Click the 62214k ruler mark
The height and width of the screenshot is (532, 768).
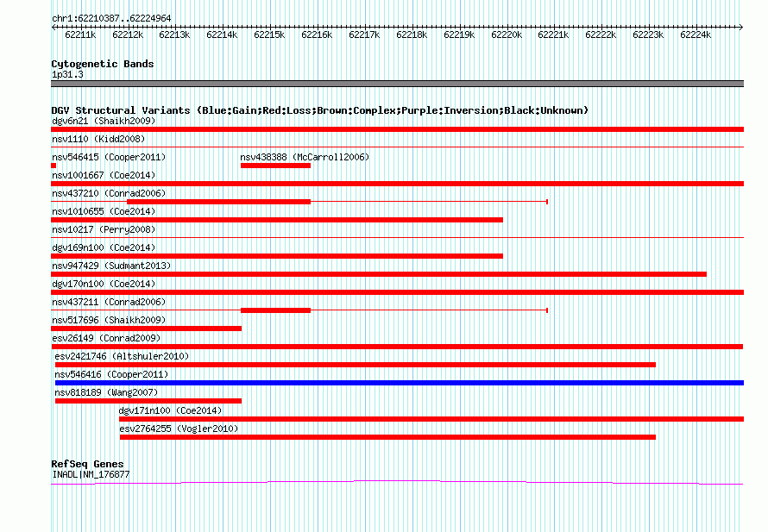click(222, 34)
